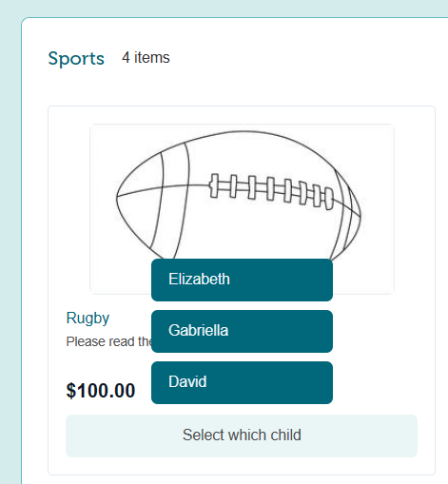
Task: Pick the David option button
Action: (x=242, y=382)
